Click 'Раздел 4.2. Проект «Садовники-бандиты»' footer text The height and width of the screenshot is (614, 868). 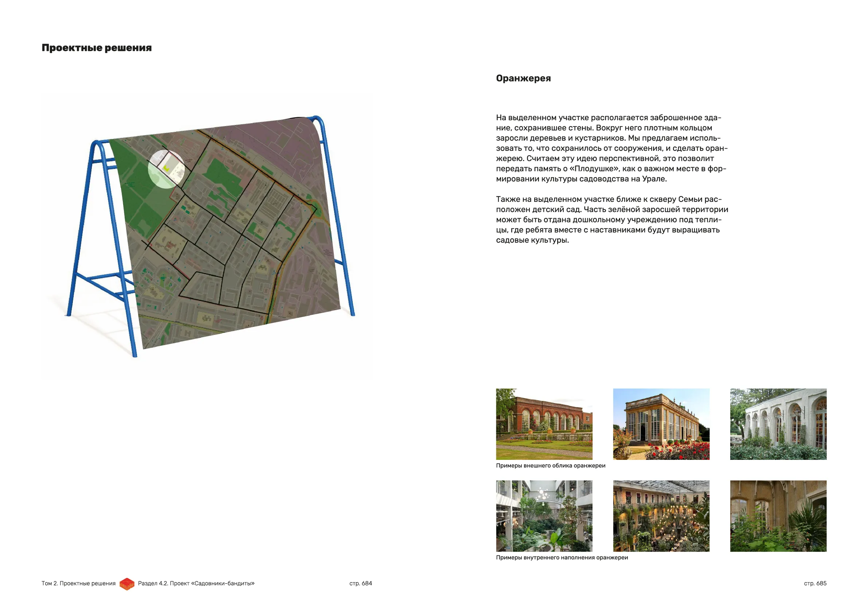[x=196, y=583]
